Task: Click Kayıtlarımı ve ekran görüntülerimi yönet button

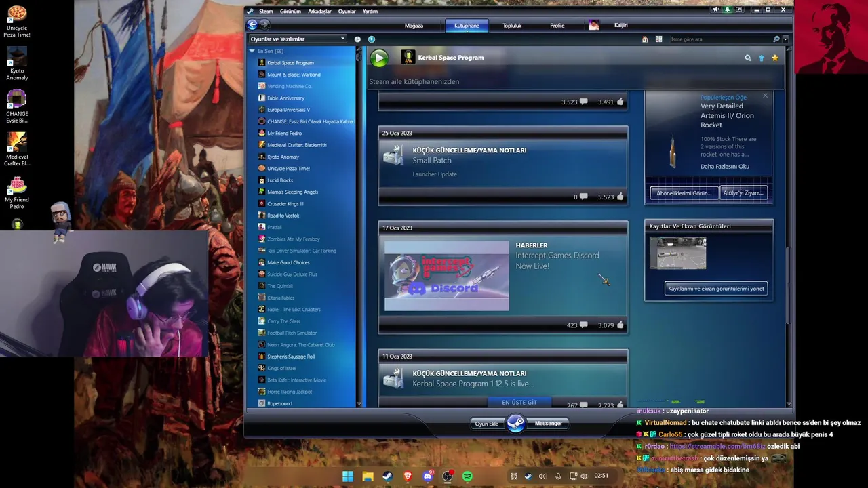Action: [716, 289]
